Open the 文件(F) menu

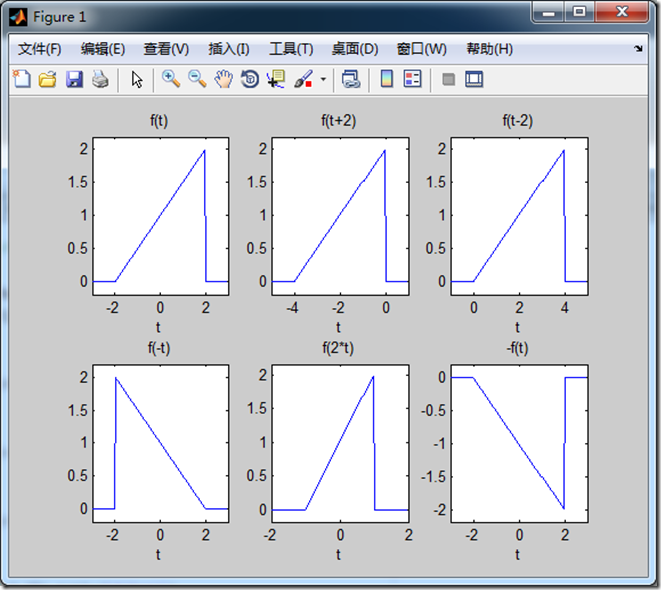pyautogui.click(x=40, y=49)
